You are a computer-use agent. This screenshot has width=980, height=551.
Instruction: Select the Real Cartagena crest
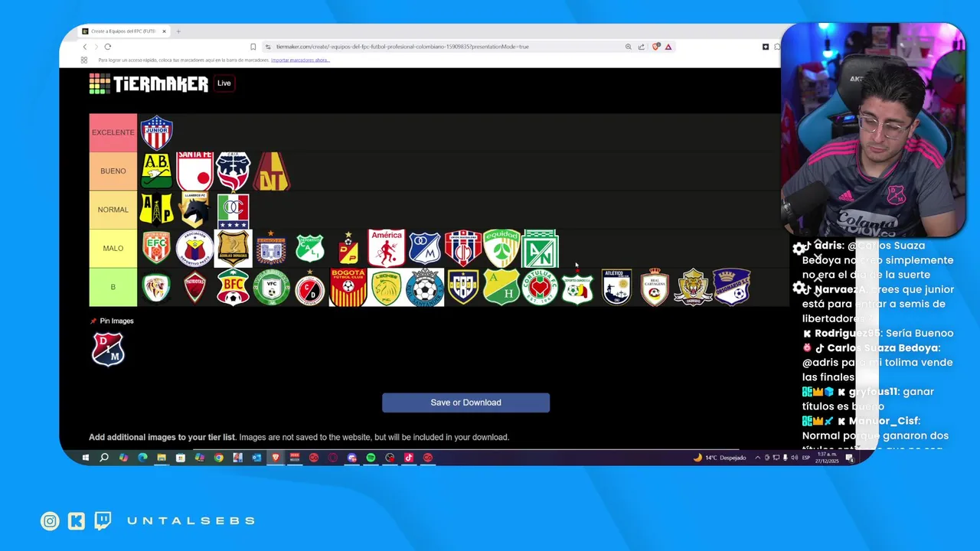(x=655, y=287)
